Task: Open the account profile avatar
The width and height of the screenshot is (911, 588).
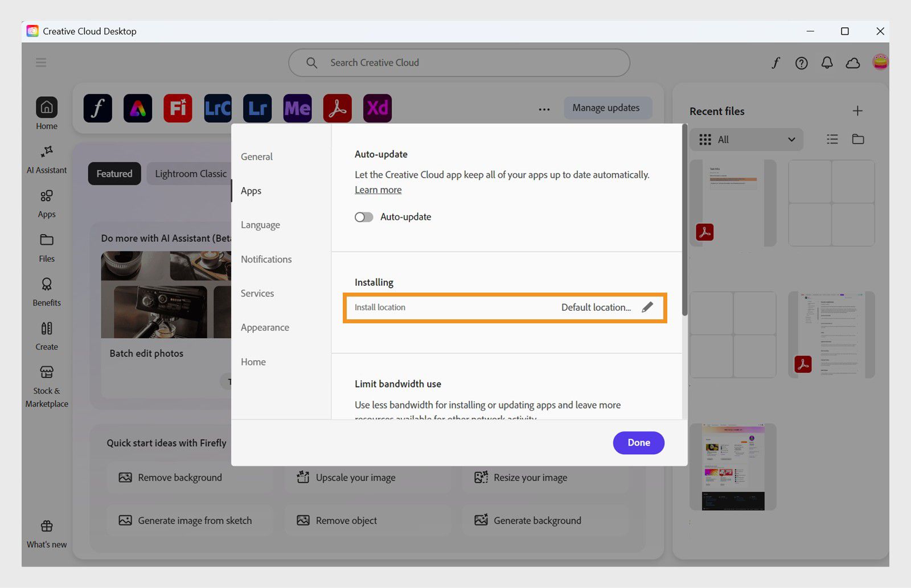Action: tap(880, 61)
